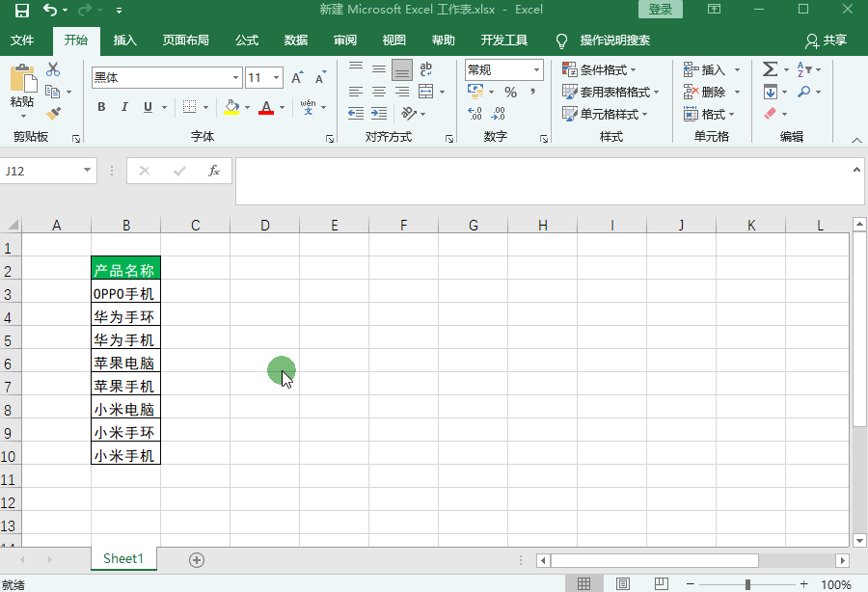This screenshot has height=592, width=868.
Task: Click the 登录 sign-in button
Action: (660, 10)
